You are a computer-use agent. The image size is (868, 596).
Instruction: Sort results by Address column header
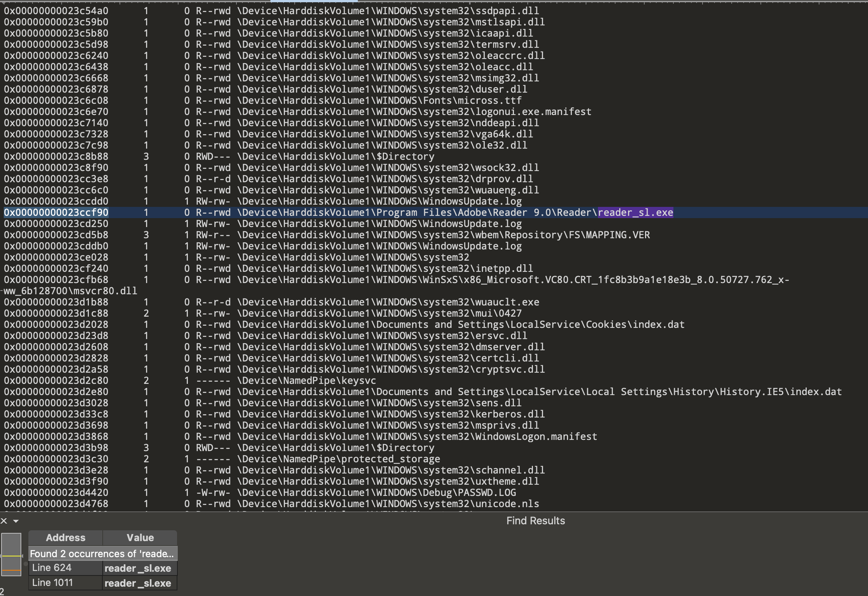[x=65, y=537]
